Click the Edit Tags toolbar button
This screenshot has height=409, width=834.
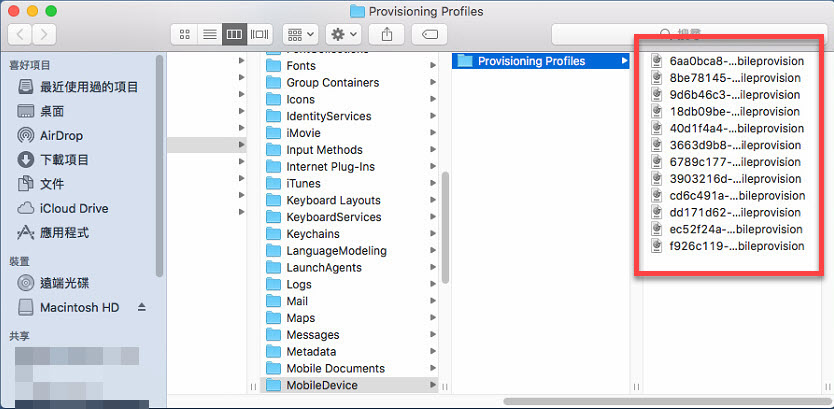(x=429, y=35)
